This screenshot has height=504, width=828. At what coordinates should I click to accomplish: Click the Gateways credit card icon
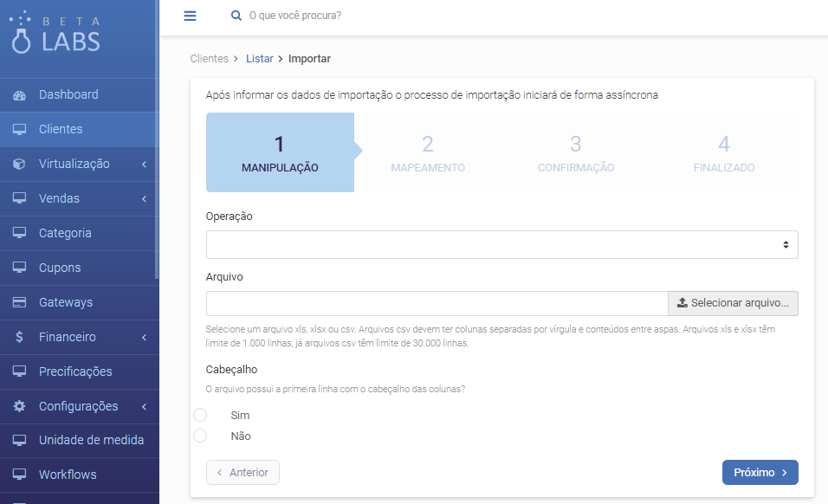click(20, 302)
